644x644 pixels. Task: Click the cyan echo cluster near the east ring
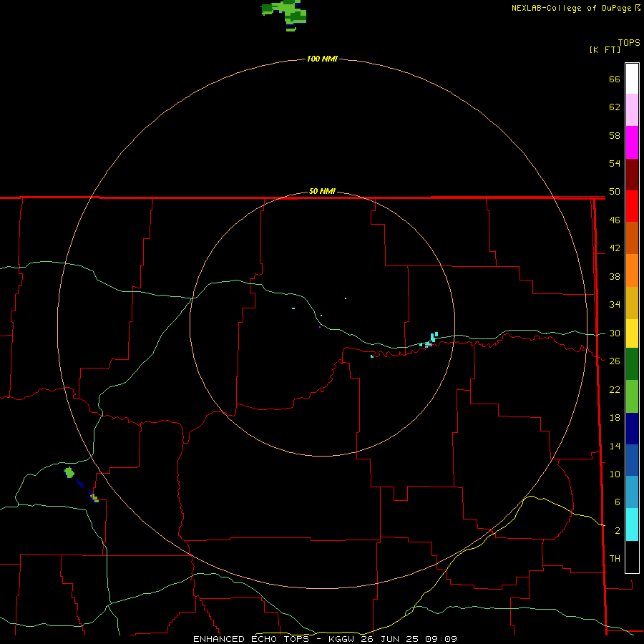(x=429, y=341)
